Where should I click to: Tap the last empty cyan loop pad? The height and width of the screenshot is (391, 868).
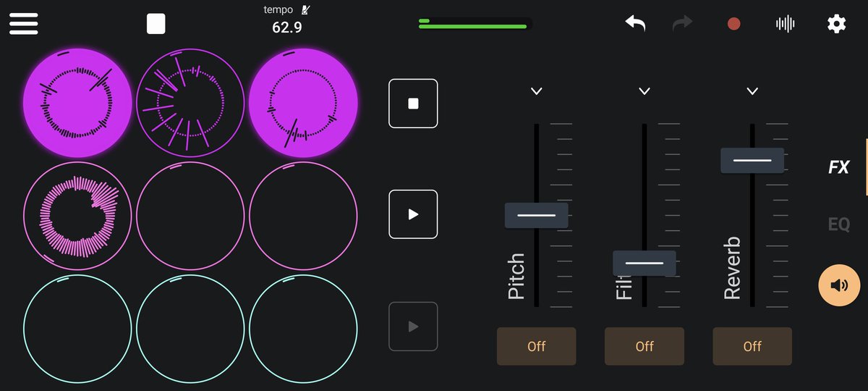pyautogui.click(x=303, y=329)
